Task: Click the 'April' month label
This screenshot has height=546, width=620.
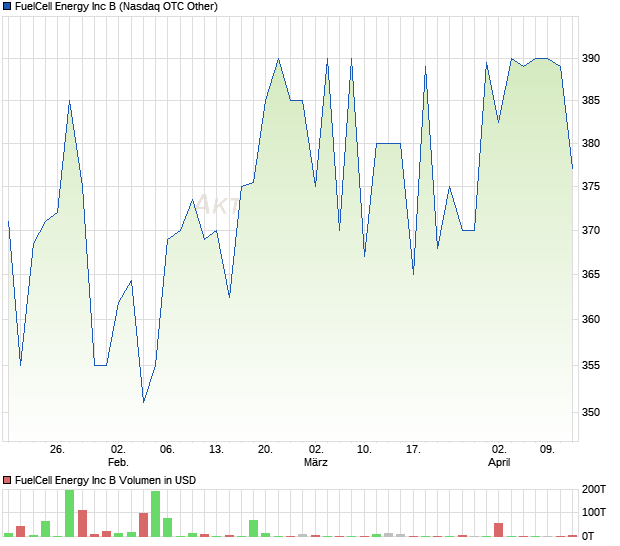Action: click(x=499, y=462)
